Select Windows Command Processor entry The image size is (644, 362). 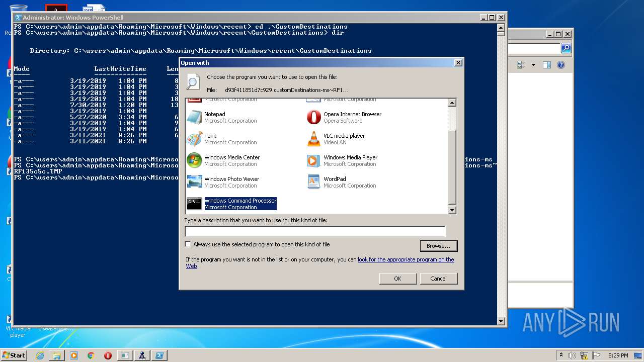pyautogui.click(x=231, y=204)
